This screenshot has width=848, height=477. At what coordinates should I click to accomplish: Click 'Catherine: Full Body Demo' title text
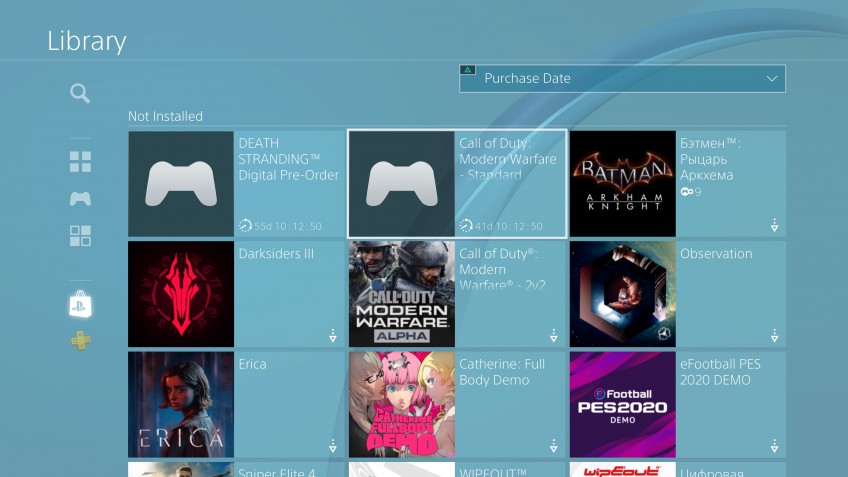(502, 372)
